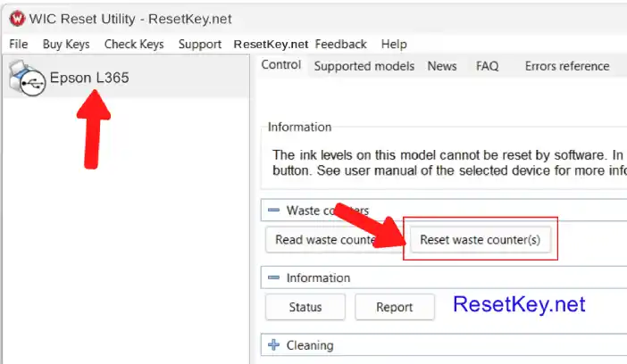
Task: Switch to the News tab
Action: tap(441, 66)
